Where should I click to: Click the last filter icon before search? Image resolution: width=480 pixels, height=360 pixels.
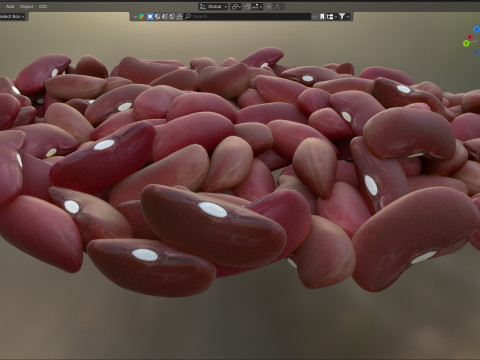pos(179,17)
